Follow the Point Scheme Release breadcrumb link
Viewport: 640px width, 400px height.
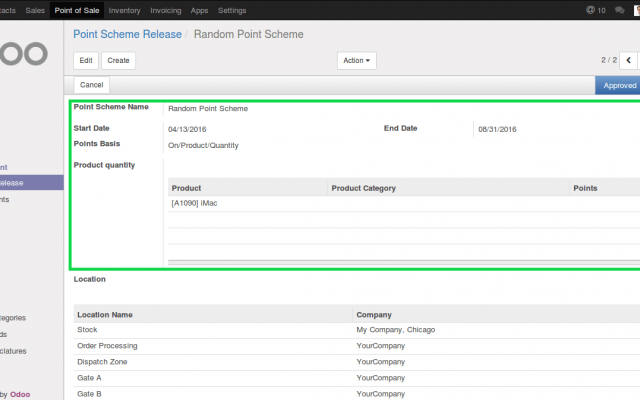pos(127,34)
